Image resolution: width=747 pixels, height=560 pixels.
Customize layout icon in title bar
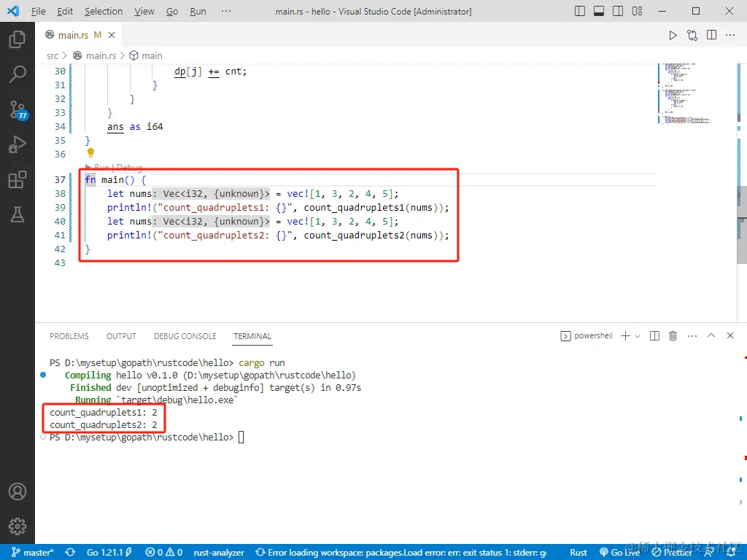[x=637, y=11]
